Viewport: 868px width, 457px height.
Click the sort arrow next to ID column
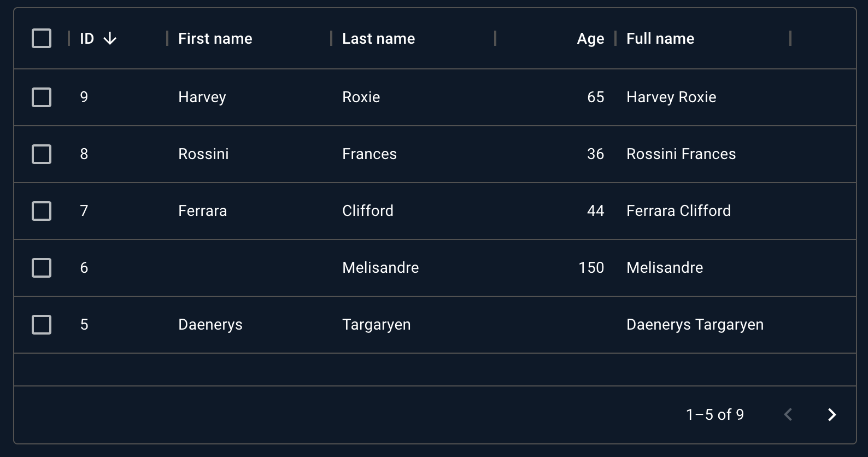click(110, 38)
